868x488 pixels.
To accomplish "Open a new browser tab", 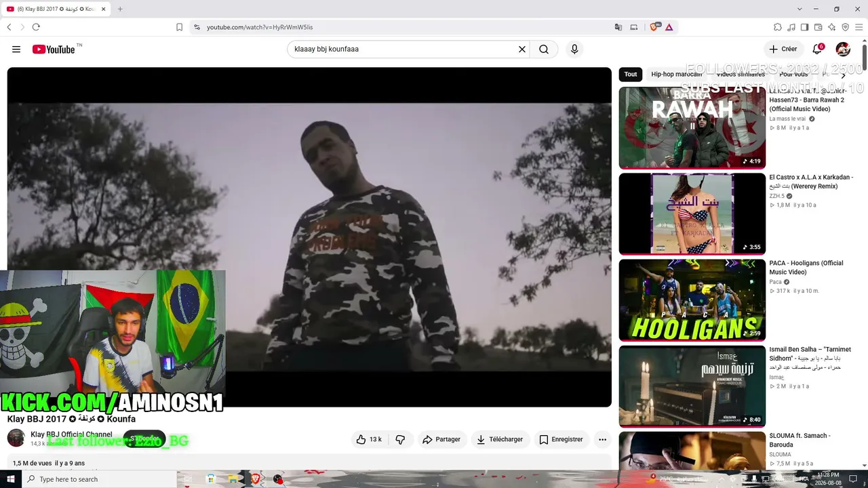I will pyautogui.click(x=120, y=9).
